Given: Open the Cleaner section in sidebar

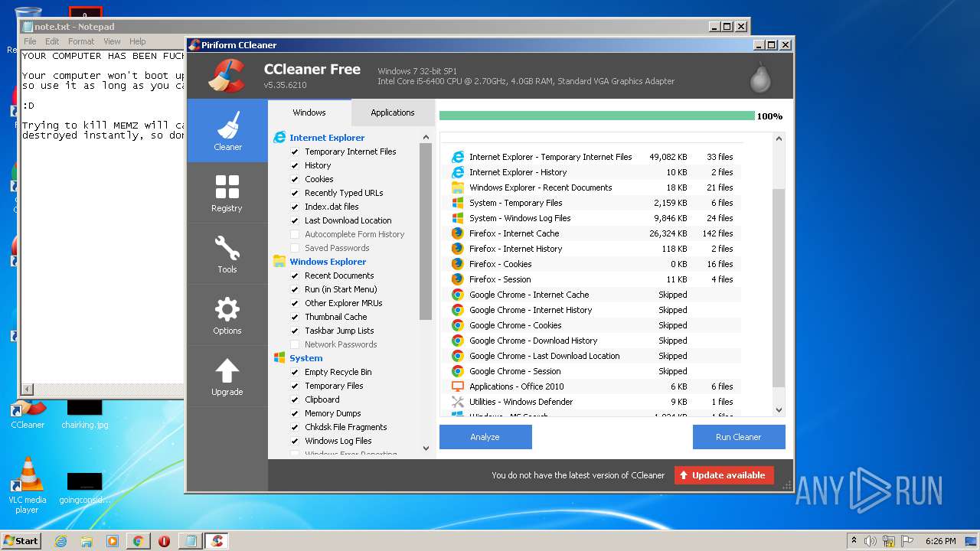Looking at the screenshot, I should click(x=227, y=130).
